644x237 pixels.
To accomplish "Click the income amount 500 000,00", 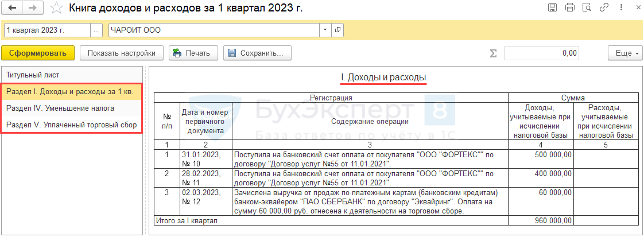I will coord(541,158).
